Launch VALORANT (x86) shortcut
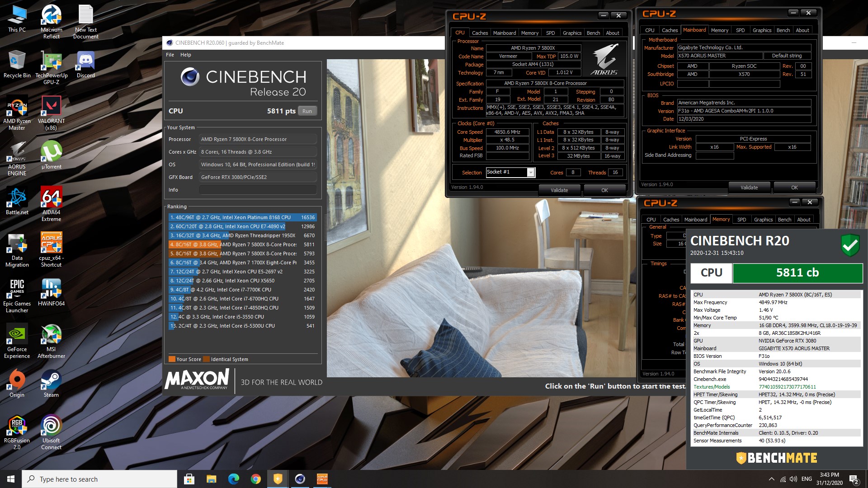Image resolution: width=868 pixels, height=488 pixels. pyautogui.click(x=52, y=114)
